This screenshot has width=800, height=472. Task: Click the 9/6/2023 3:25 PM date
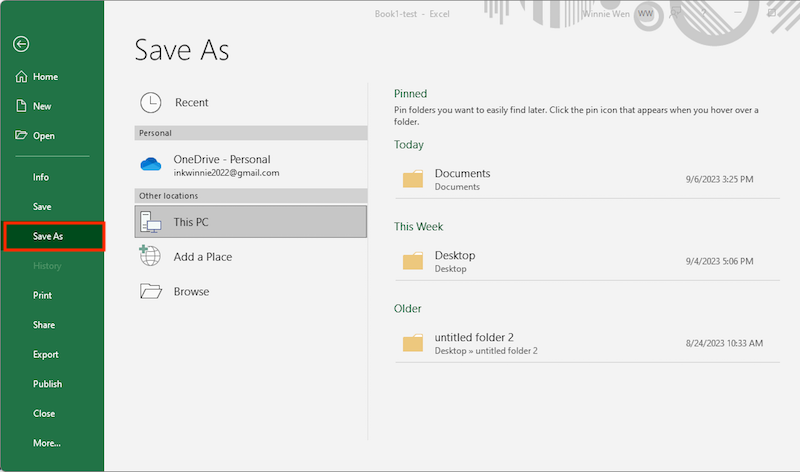[x=719, y=179]
